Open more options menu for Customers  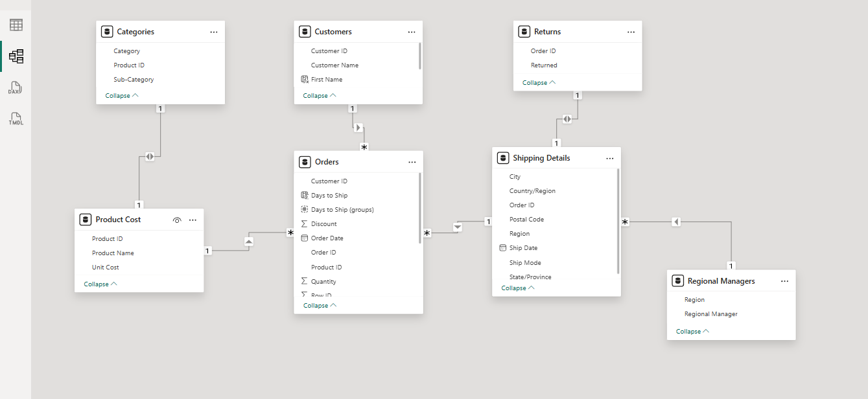pos(412,32)
